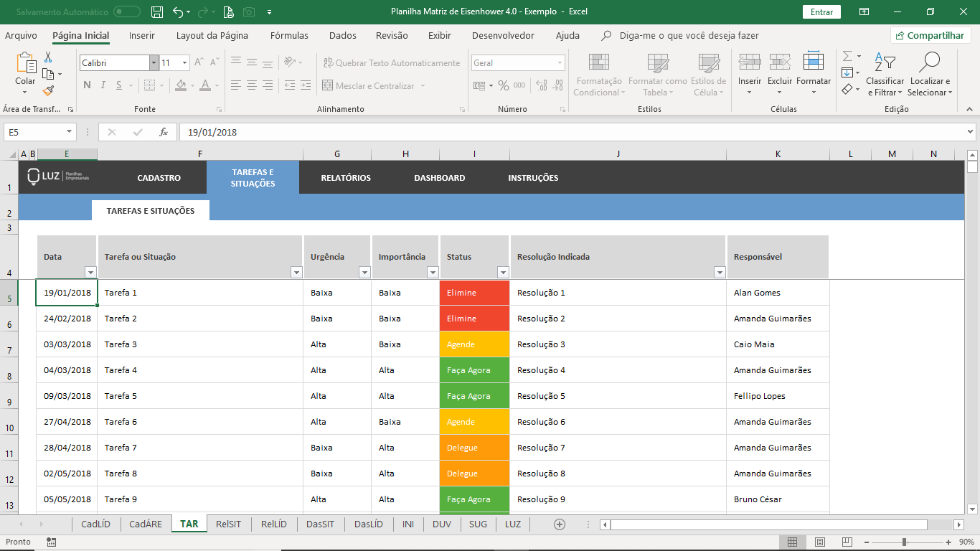980x551 pixels.
Task: Toggle italic formatting button
Action: tap(103, 85)
